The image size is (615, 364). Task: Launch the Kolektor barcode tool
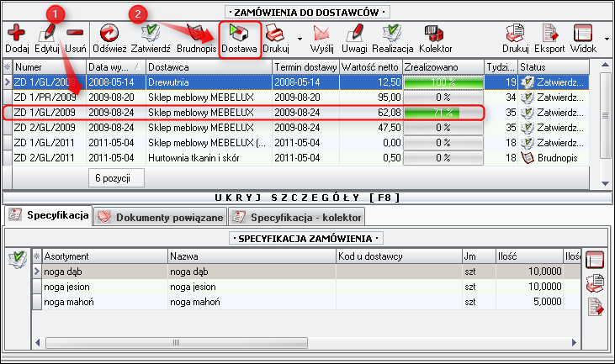(x=435, y=38)
